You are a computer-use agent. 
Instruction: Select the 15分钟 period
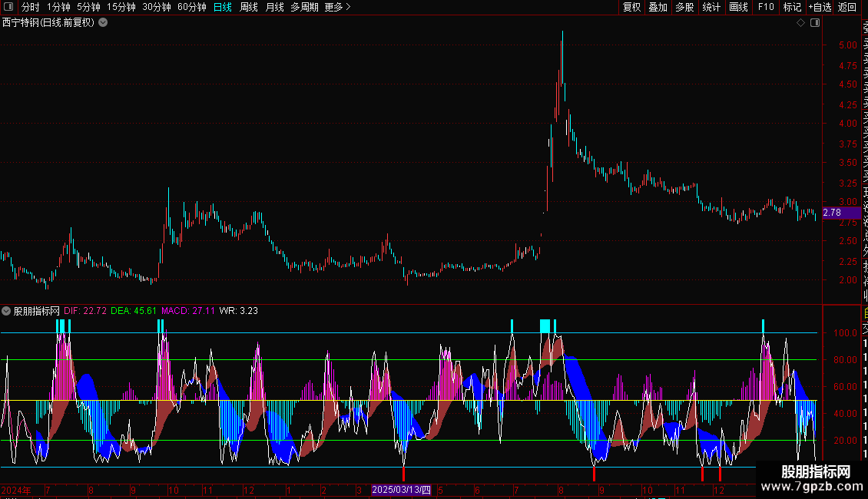(121, 7)
